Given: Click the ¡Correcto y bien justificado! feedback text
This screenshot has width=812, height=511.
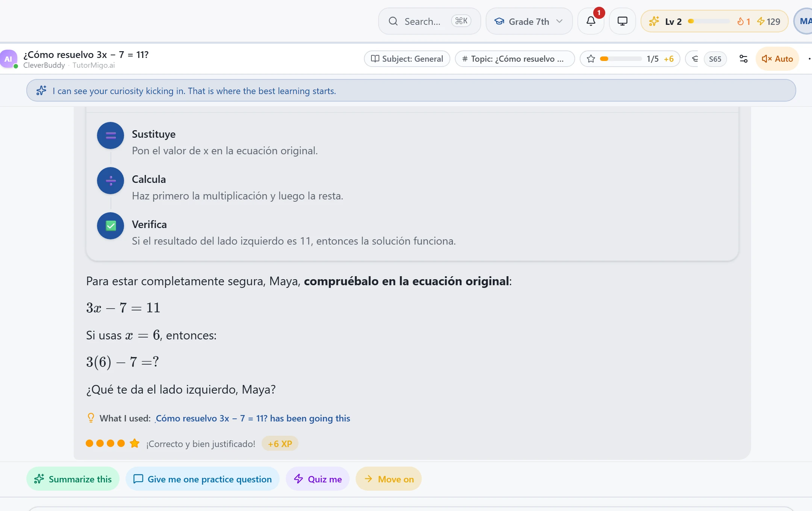Looking at the screenshot, I should coord(201,444).
